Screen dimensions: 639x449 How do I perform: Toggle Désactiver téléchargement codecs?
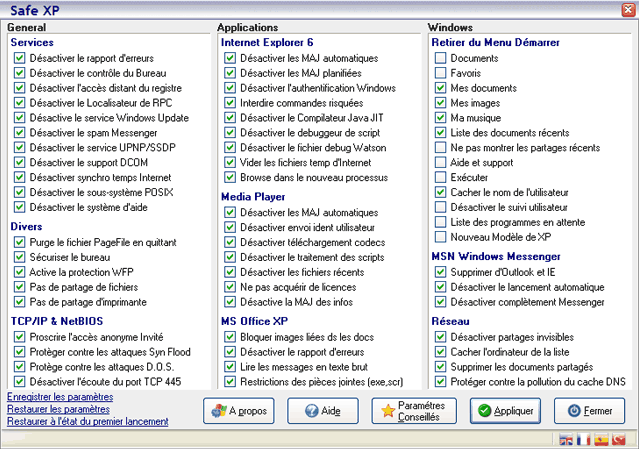coord(230,242)
